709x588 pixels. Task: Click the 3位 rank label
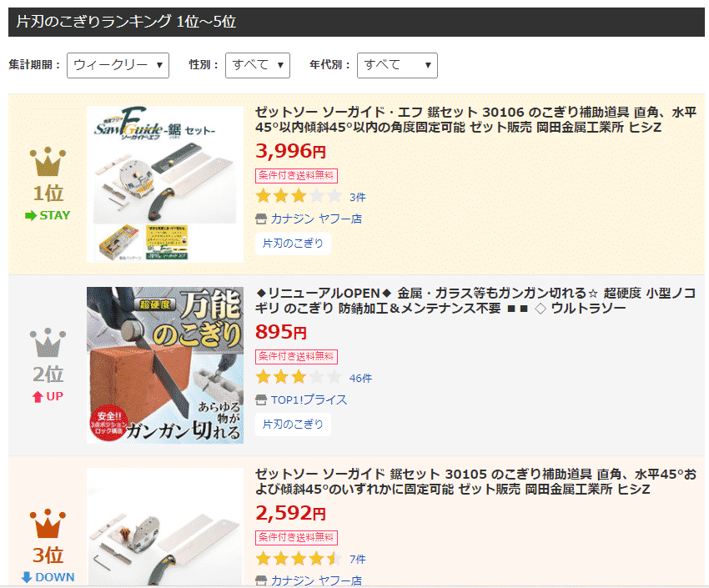[x=48, y=555]
